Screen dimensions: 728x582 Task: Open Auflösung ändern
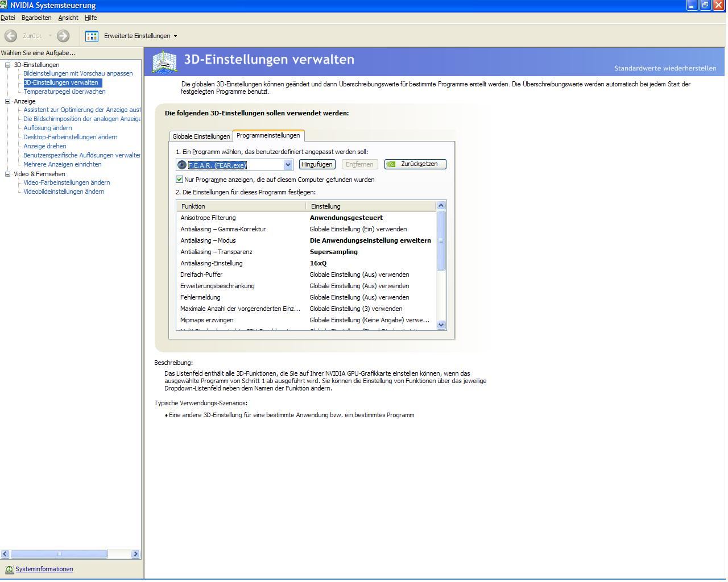tap(48, 128)
